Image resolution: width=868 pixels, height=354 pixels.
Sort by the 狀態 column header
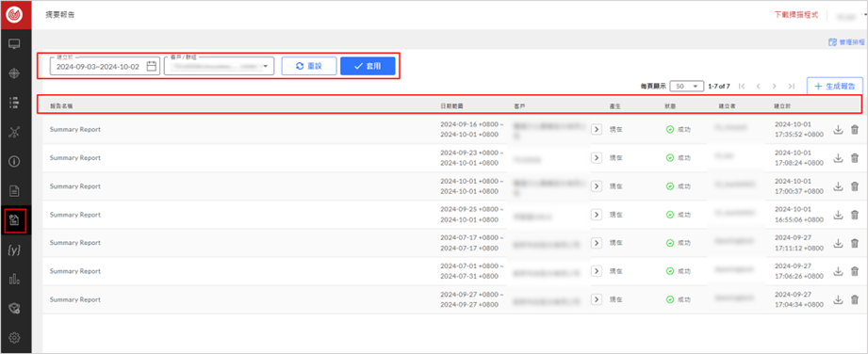[x=670, y=105]
